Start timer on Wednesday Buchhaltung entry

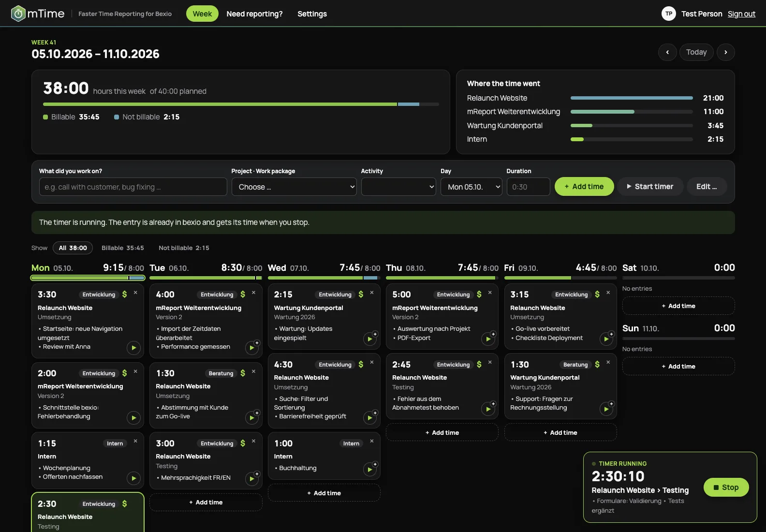point(370,469)
